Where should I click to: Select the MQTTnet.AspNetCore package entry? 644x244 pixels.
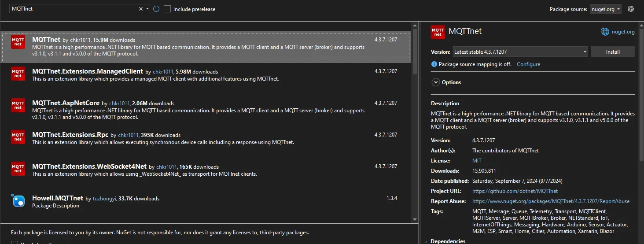click(x=198, y=109)
